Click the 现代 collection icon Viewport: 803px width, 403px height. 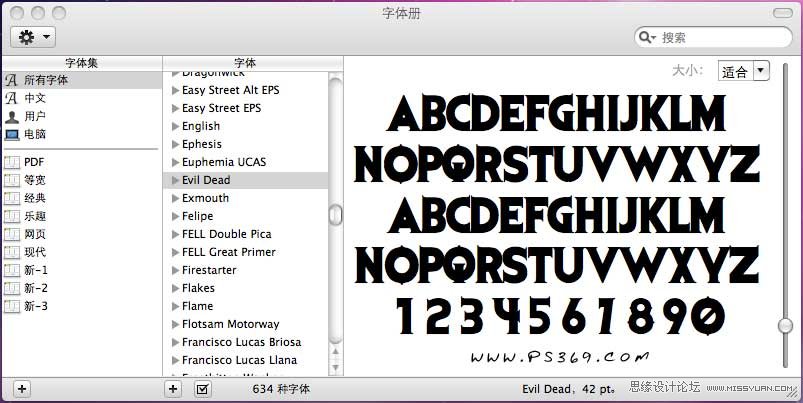11,252
